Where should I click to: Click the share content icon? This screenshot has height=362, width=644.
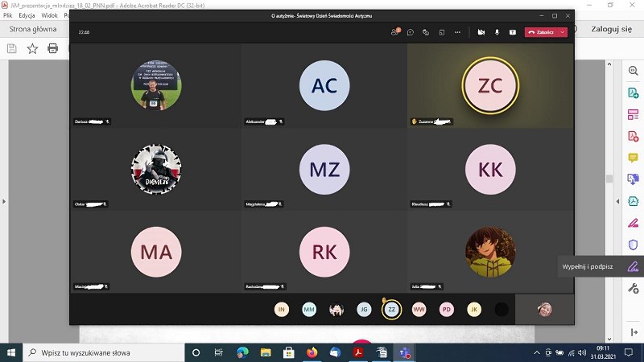pyautogui.click(x=511, y=32)
